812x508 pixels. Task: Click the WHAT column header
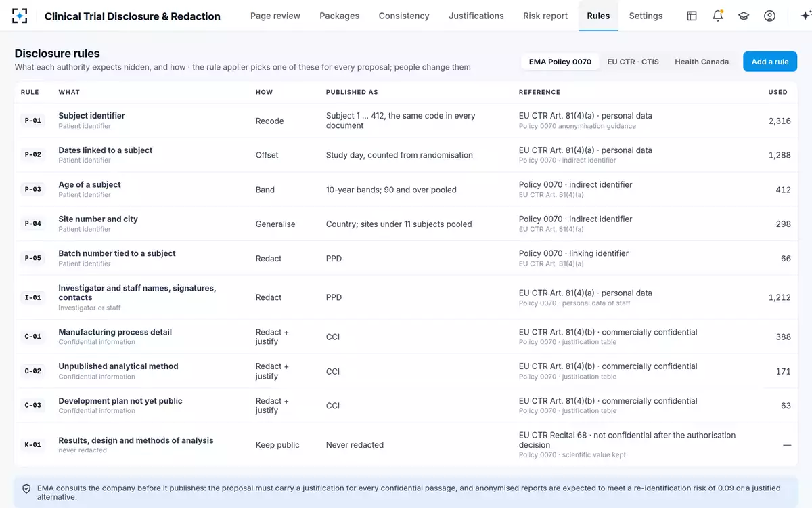point(69,92)
